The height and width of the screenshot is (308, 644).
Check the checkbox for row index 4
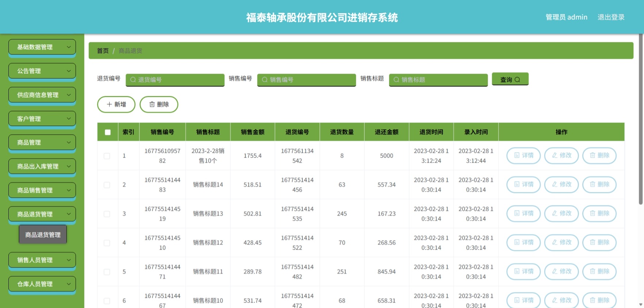(x=107, y=243)
